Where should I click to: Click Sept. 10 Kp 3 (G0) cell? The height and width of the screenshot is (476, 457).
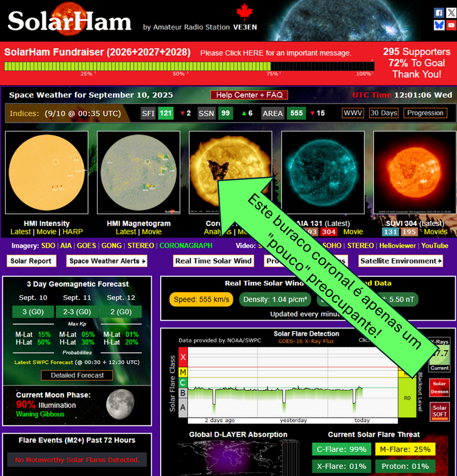(33, 312)
